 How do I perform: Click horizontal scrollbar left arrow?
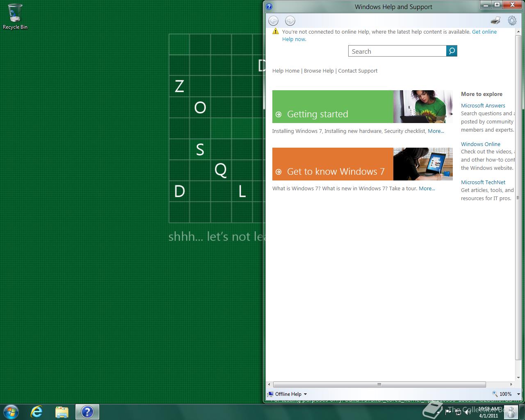click(269, 384)
